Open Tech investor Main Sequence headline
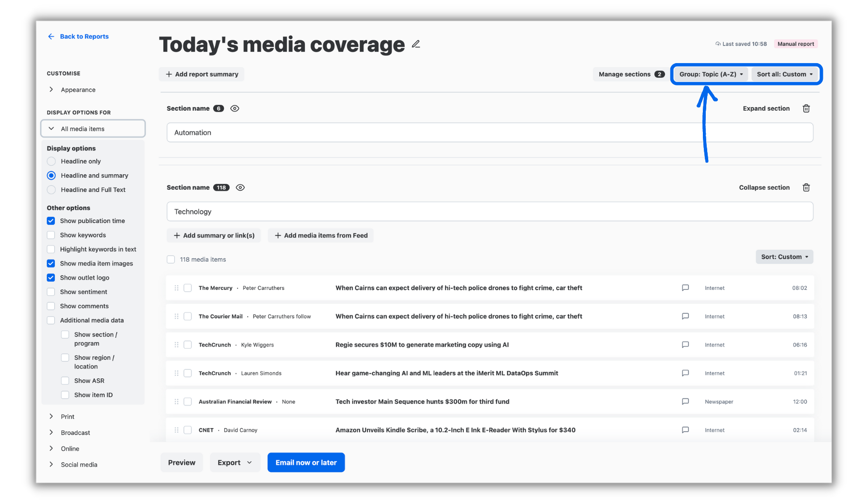The width and height of the screenshot is (868, 504). (x=422, y=402)
